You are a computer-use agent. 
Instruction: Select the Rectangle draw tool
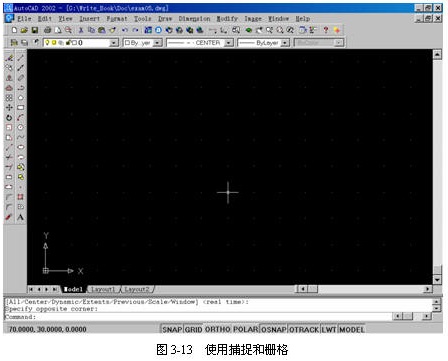[x=21, y=108]
